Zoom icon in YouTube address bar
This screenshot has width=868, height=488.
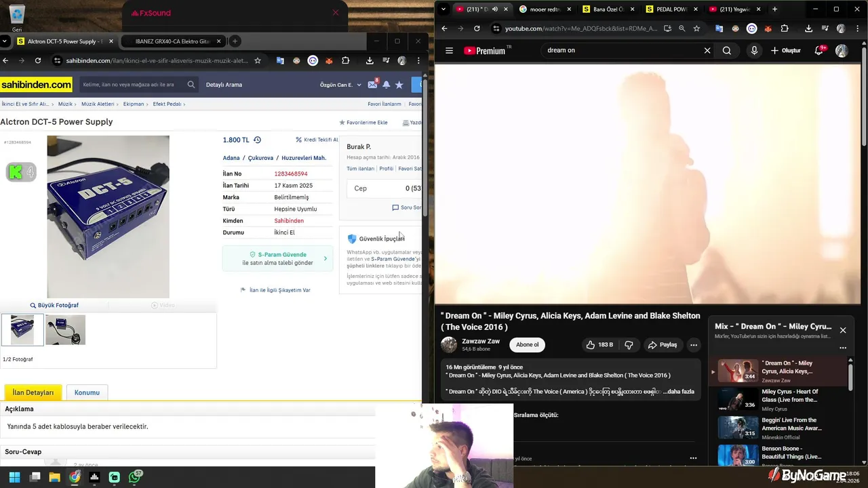point(682,28)
